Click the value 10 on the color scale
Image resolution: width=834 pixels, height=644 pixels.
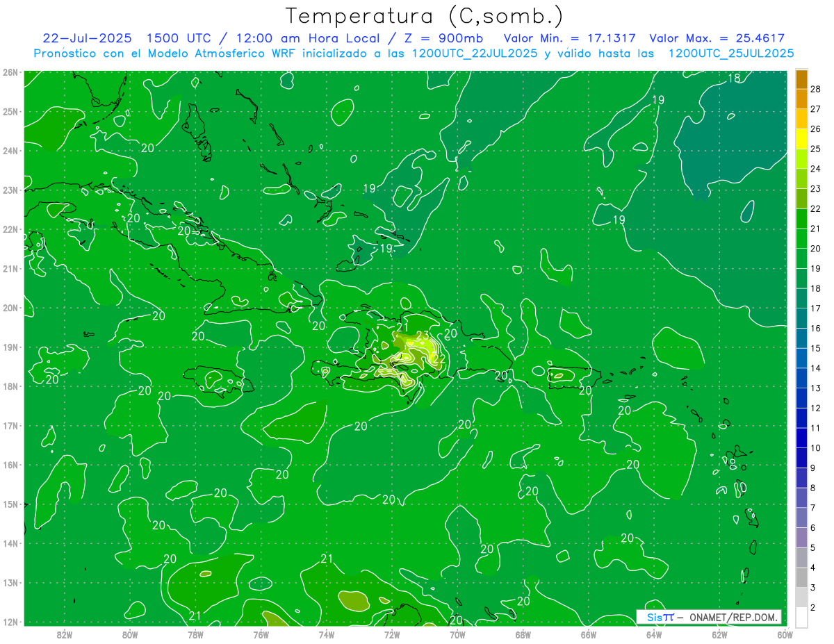pos(816,448)
